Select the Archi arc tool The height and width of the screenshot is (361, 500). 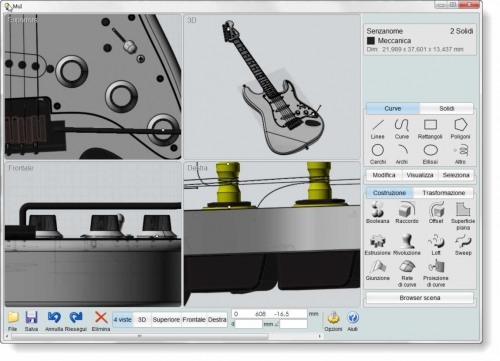402,154
